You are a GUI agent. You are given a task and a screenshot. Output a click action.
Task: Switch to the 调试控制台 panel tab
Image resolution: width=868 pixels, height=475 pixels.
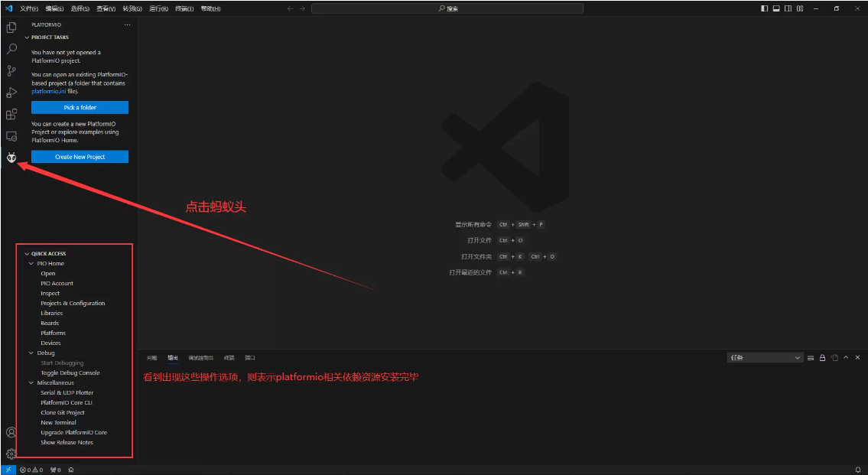coord(200,358)
